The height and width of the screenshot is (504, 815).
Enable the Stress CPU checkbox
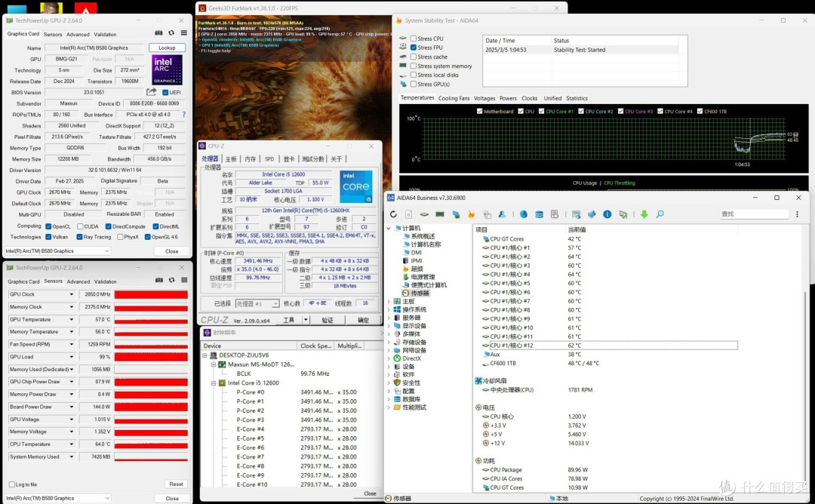tap(414, 38)
